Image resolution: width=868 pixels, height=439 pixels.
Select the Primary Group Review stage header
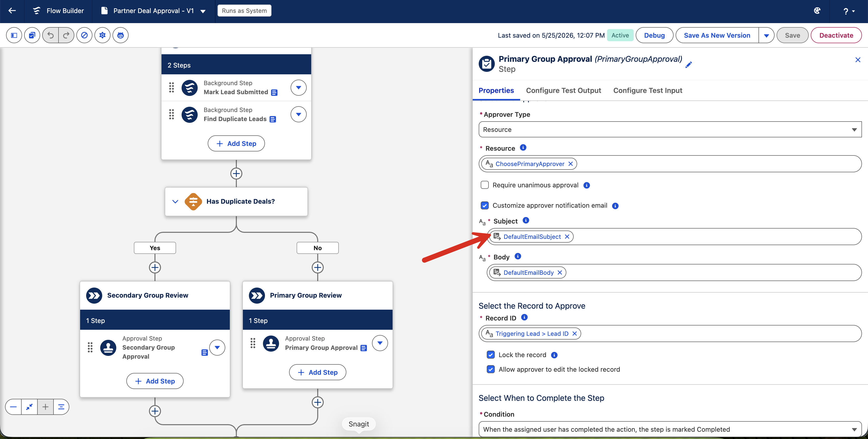pos(318,296)
